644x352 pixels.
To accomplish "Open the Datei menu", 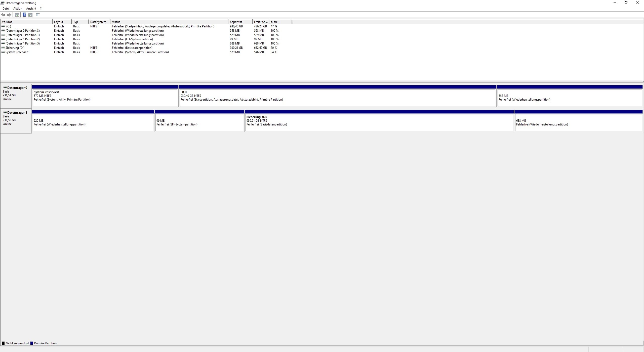I will pyautogui.click(x=6, y=9).
